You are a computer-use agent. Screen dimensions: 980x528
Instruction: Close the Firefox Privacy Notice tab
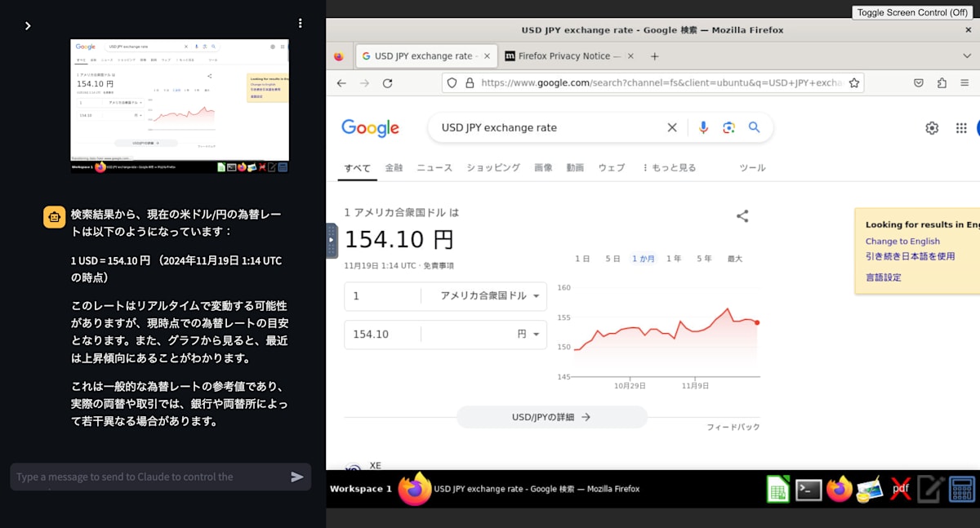point(630,56)
